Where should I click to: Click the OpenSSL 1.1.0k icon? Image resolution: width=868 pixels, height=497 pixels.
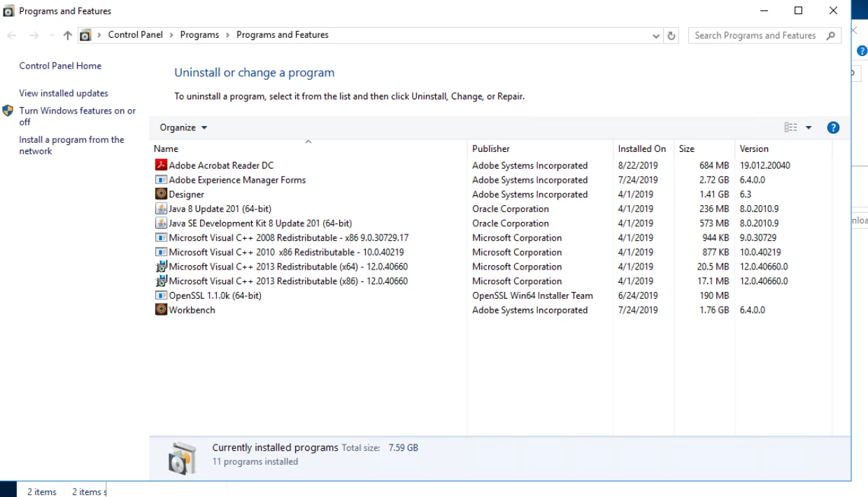tap(161, 295)
